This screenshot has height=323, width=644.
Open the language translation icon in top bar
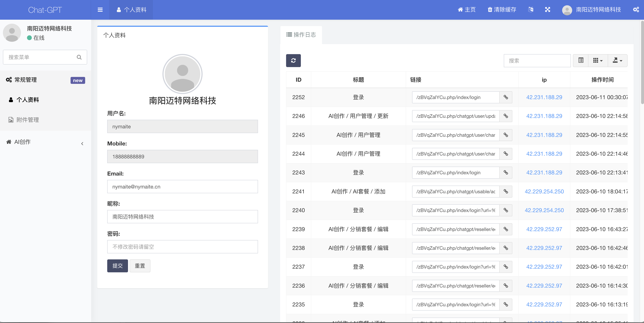[531, 9]
